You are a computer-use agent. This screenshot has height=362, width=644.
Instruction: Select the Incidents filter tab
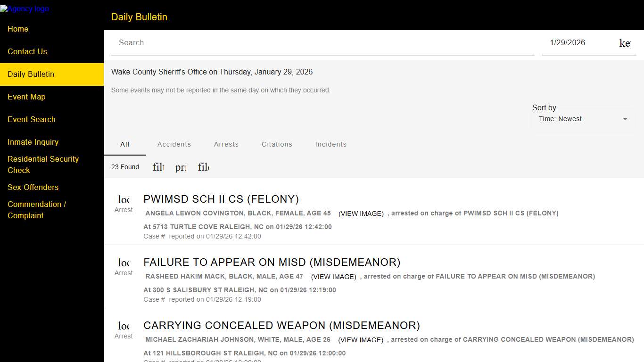pos(330,144)
